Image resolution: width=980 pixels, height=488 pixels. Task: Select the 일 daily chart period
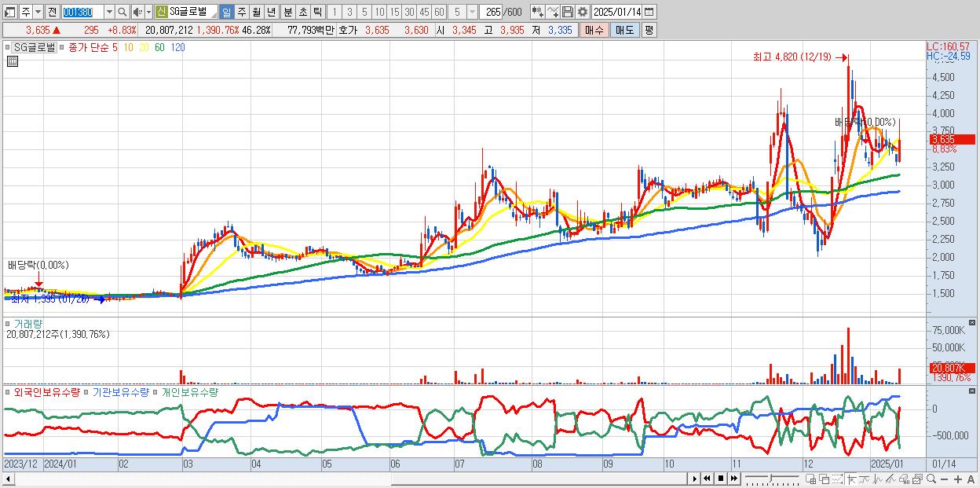point(226,12)
